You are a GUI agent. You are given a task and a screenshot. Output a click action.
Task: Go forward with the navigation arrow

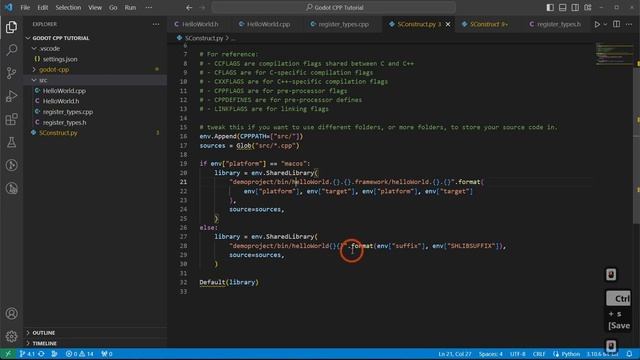[202, 7]
